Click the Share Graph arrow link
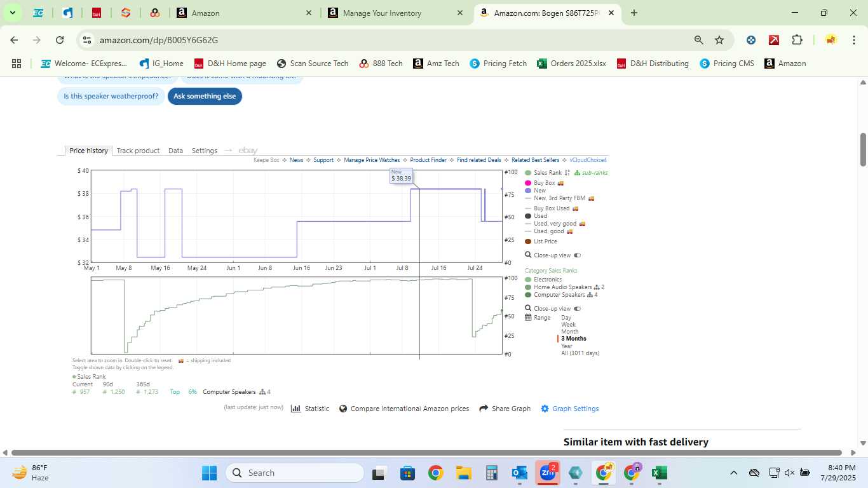The image size is (868, 488). [x=505, y=409]
